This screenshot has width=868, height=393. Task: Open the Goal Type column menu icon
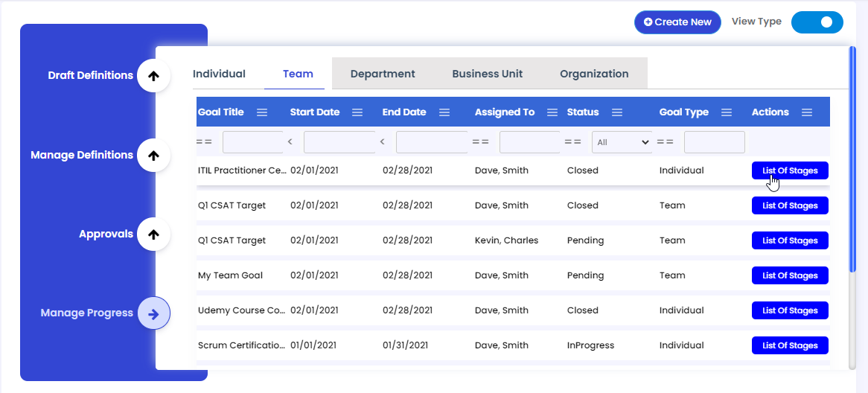pos(727,112)
